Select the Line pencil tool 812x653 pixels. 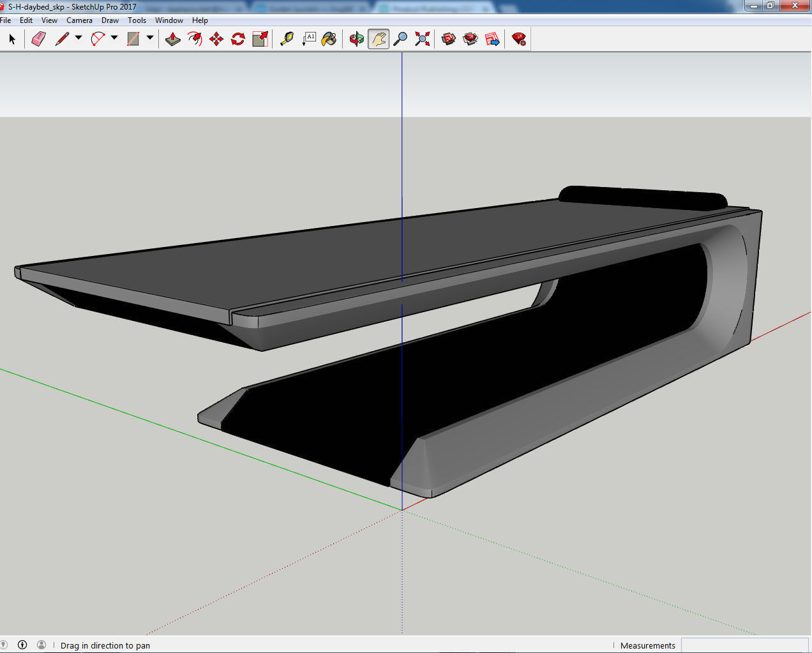62,40
